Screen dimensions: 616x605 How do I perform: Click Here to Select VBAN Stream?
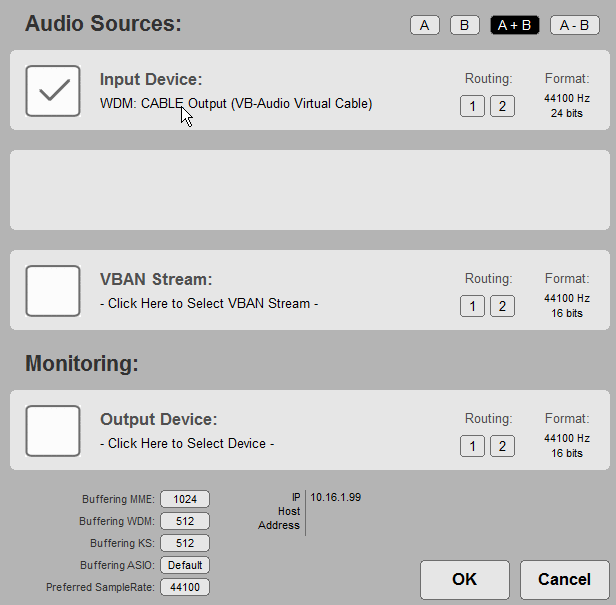[209, 304]
